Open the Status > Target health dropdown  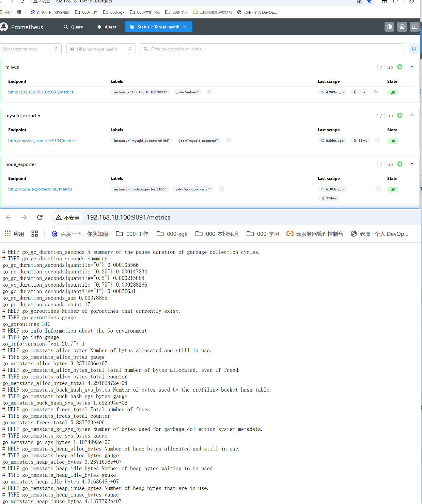pyautogui.click(x=158, y=27)
